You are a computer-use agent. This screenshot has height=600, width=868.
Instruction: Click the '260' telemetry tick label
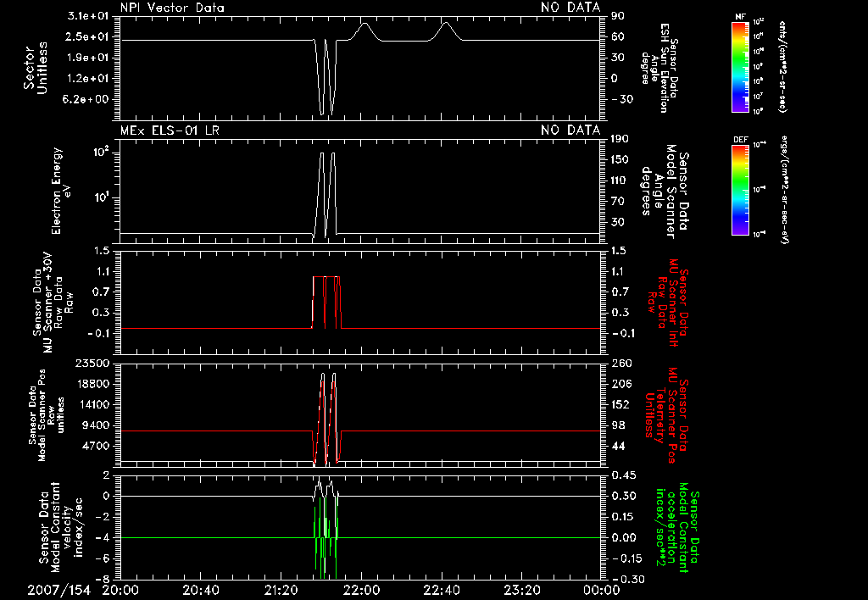click(621, 364)
